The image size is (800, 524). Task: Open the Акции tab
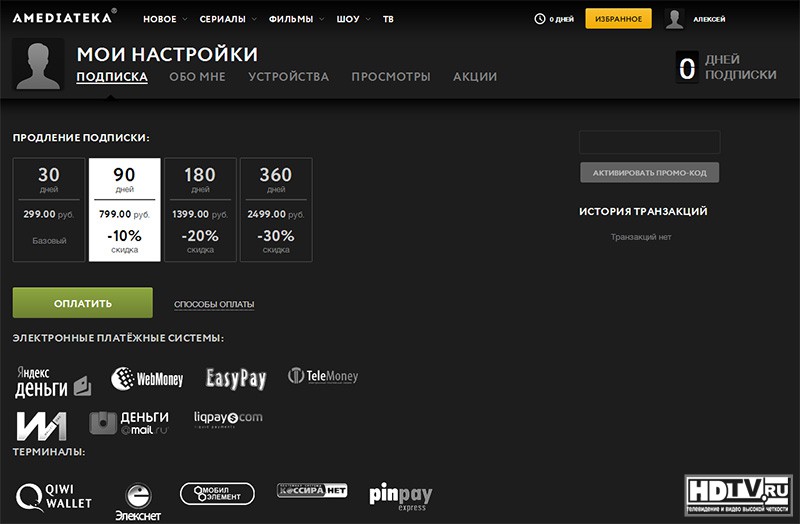[x=475, y=77]
